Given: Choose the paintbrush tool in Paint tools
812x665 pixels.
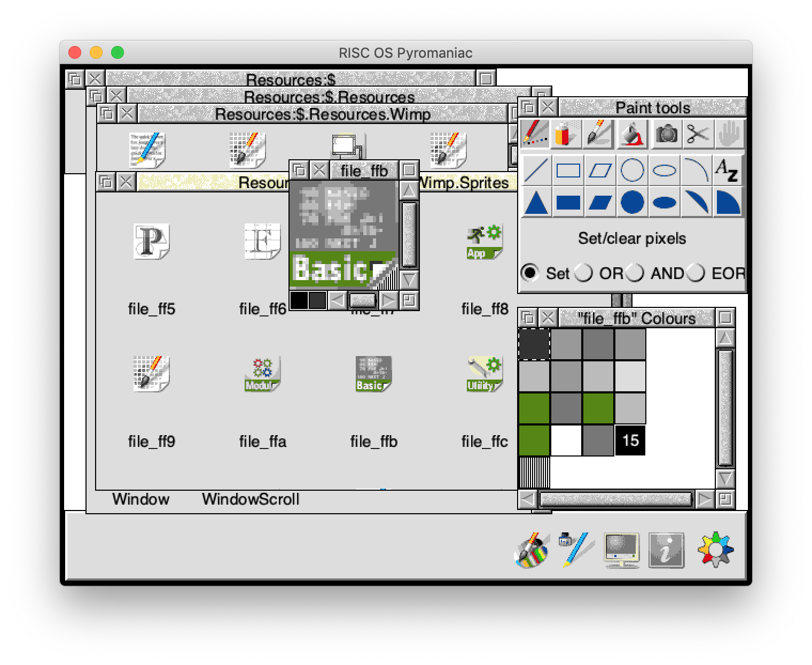Looking at the screenshot, I should 599,134.
